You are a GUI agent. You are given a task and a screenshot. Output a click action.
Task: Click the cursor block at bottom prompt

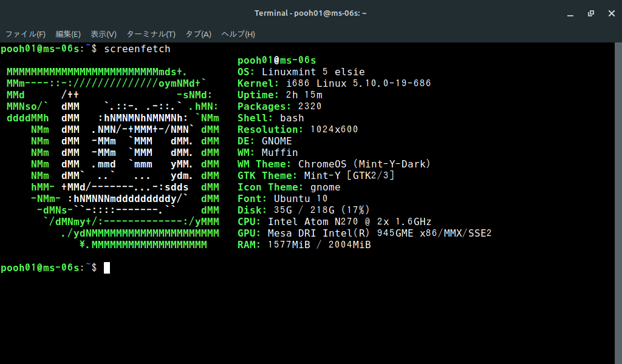coord(107,268)
